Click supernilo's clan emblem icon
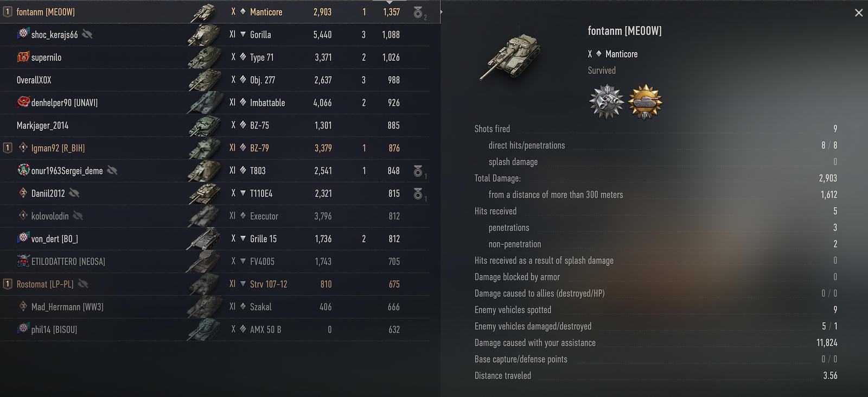Image resolution: width=868 pixels, height=397 pixels. click(23, 56)
